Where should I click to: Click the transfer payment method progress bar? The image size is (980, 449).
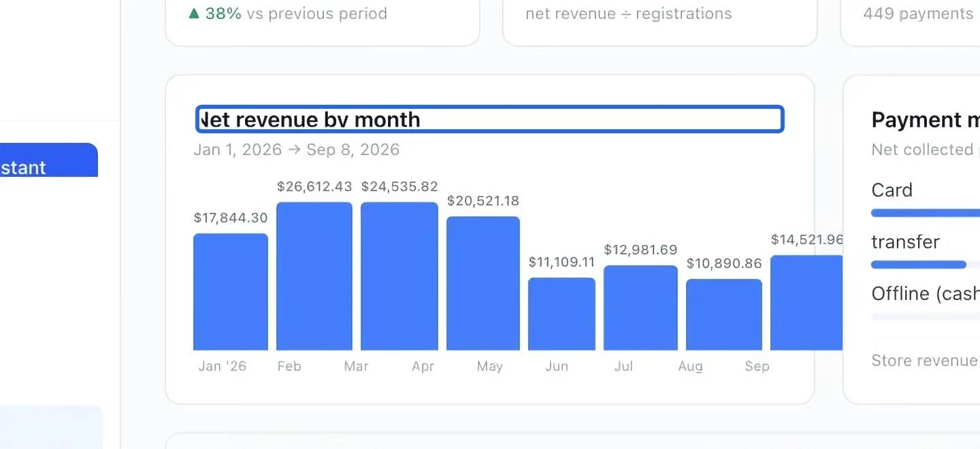[919, 265]
